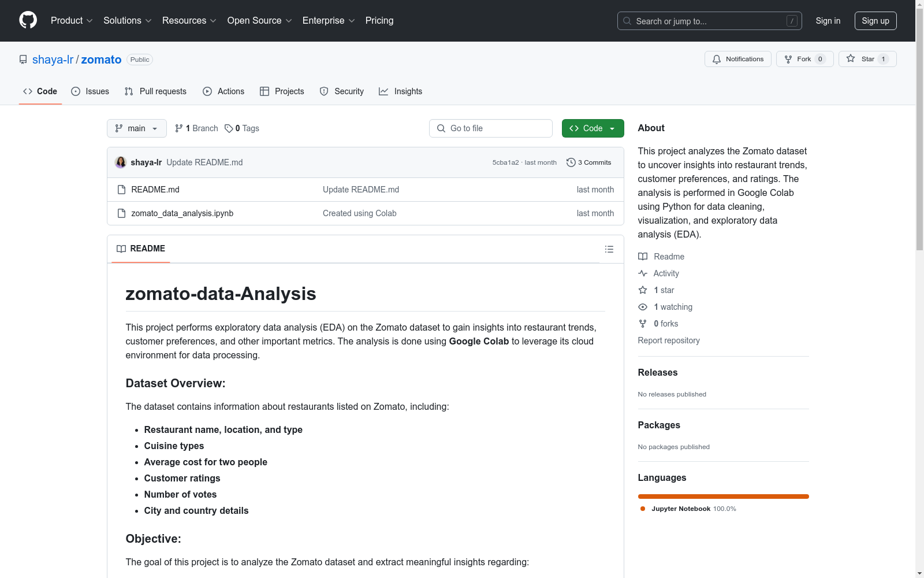Click the Sign up button
Screen dimensions: 924x578
(875, 21)
